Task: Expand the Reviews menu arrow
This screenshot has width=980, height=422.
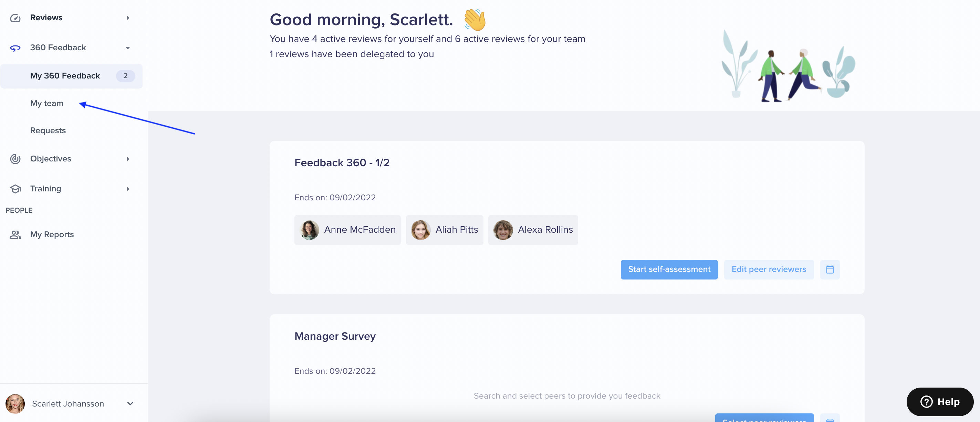Action: (128, 18)
